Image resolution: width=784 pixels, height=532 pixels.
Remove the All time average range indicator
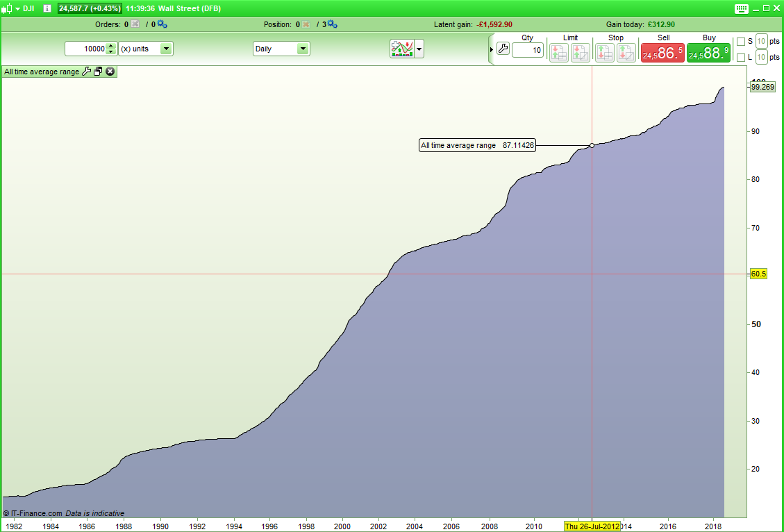pos(110,72)
